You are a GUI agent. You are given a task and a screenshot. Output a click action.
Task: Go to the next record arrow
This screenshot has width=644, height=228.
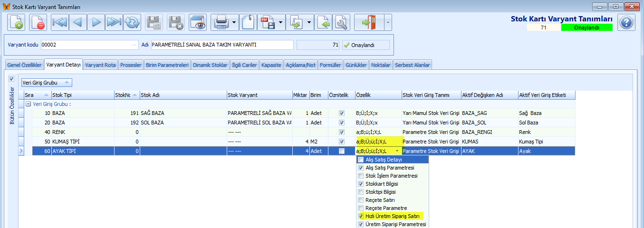(x=96, y=22)
